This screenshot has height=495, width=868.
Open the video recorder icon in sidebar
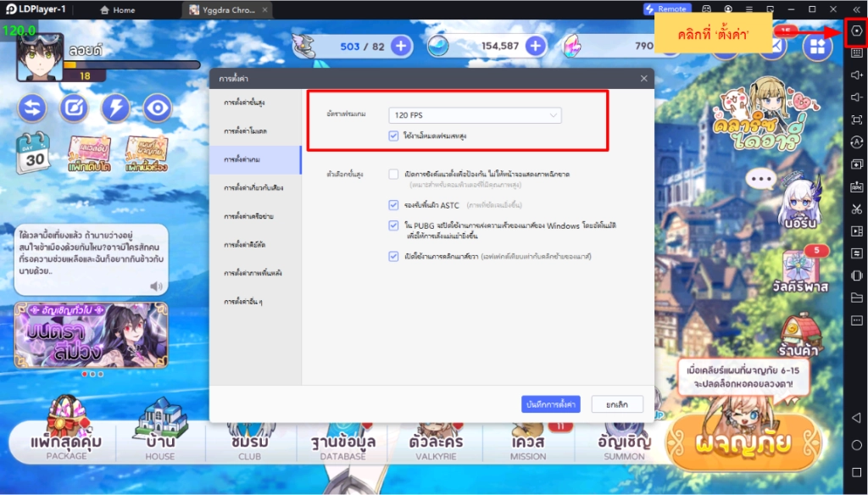[856, 231]
